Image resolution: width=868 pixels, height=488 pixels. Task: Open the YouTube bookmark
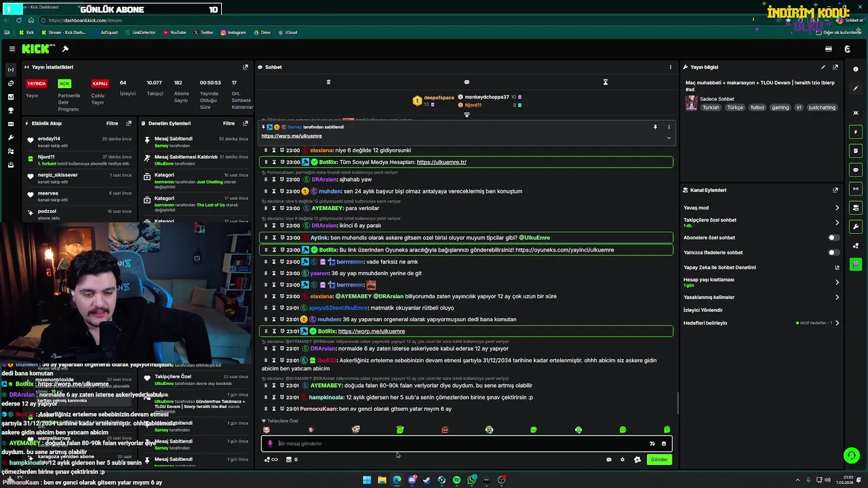174,33
